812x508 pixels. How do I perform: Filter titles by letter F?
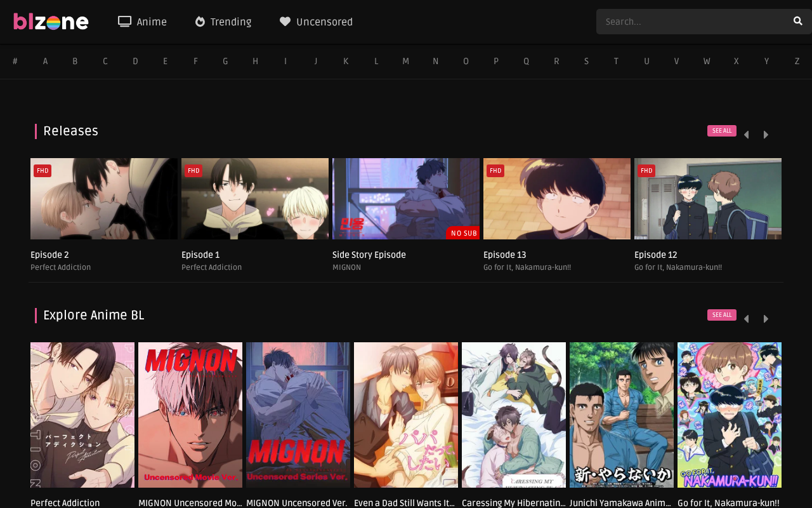[x=195, y=62]
